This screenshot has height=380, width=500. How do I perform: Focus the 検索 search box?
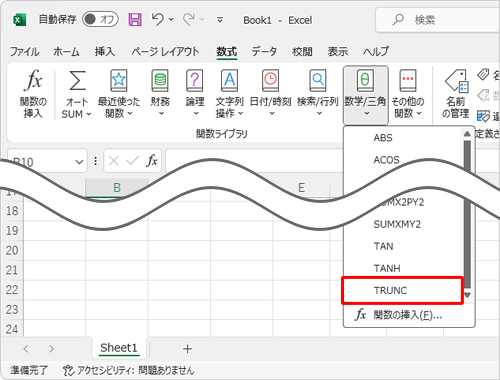[x=438, y=20]
